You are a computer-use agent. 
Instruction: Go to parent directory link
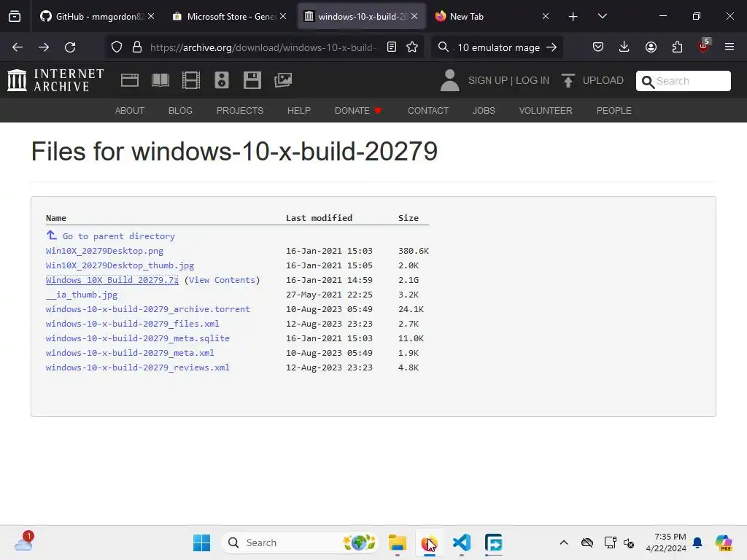(x=119, y=236)
